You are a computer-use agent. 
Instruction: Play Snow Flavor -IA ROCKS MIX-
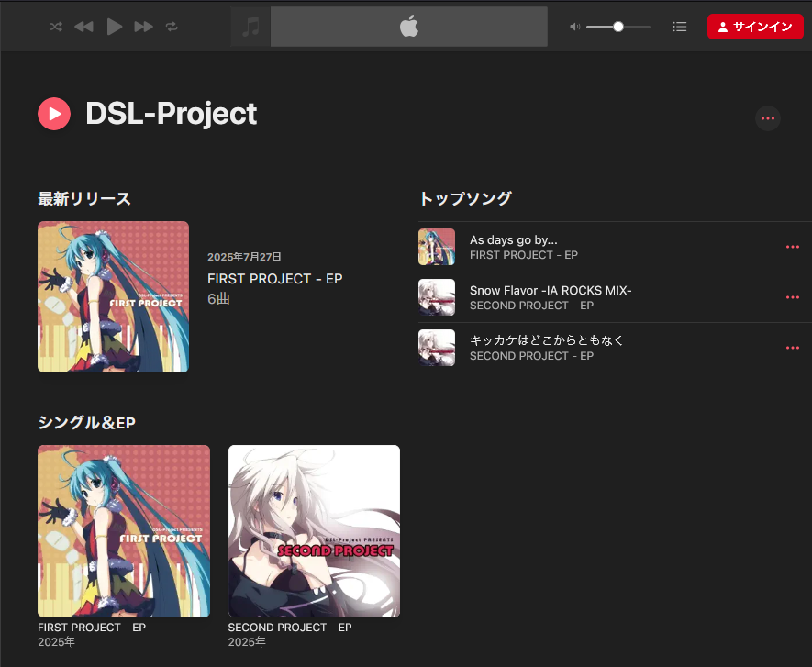coord(551,290)
